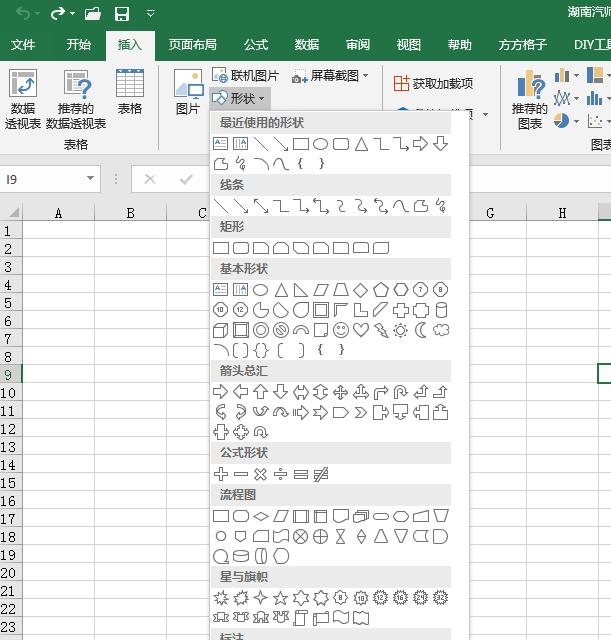This screenshot has height=640, width=611.
Task: Select the no-symbol prohibited shape
Action: coord(281,330)
